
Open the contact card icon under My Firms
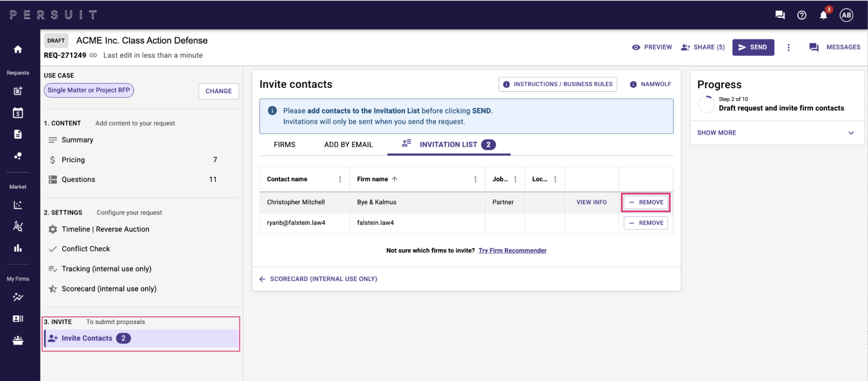pyautogui.click(x=18, y=318)
